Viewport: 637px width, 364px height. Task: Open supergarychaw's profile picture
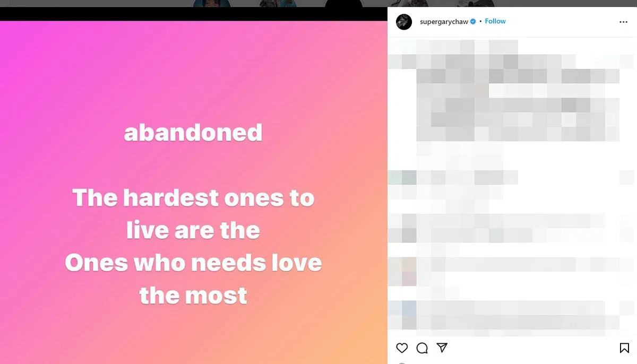[404, 22]
